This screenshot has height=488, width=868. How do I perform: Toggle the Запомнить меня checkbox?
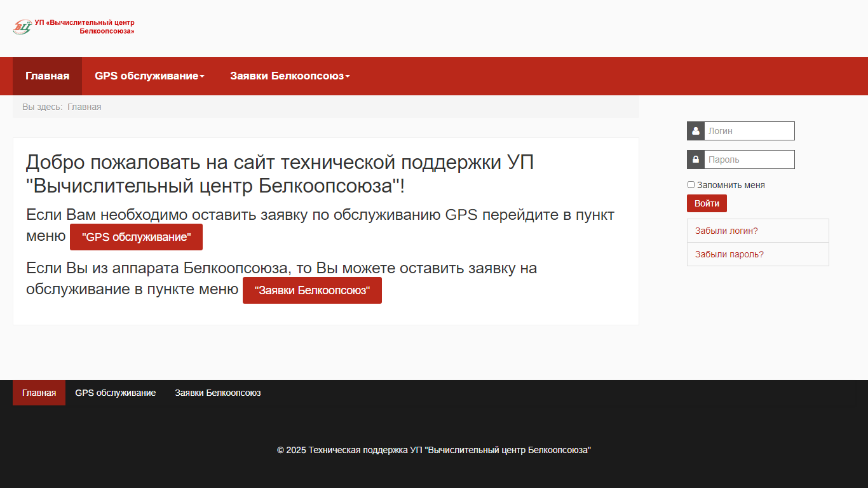pos(691,185)
